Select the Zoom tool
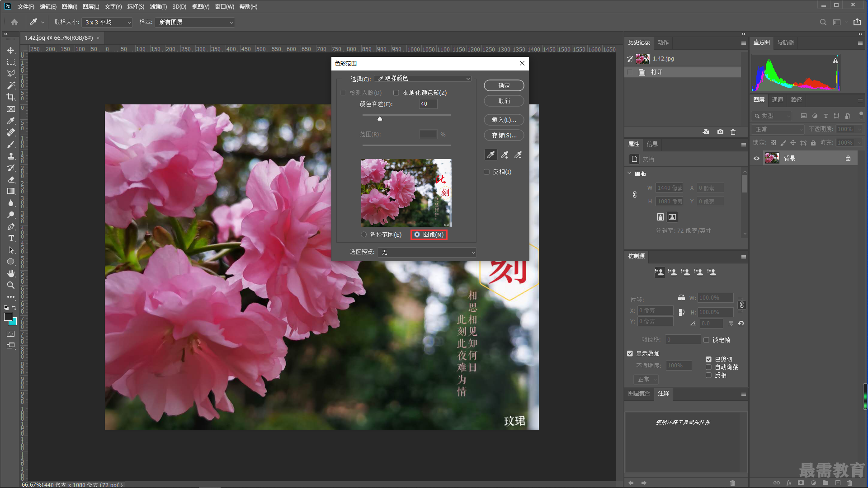868x488 pixels. [11, 285]
